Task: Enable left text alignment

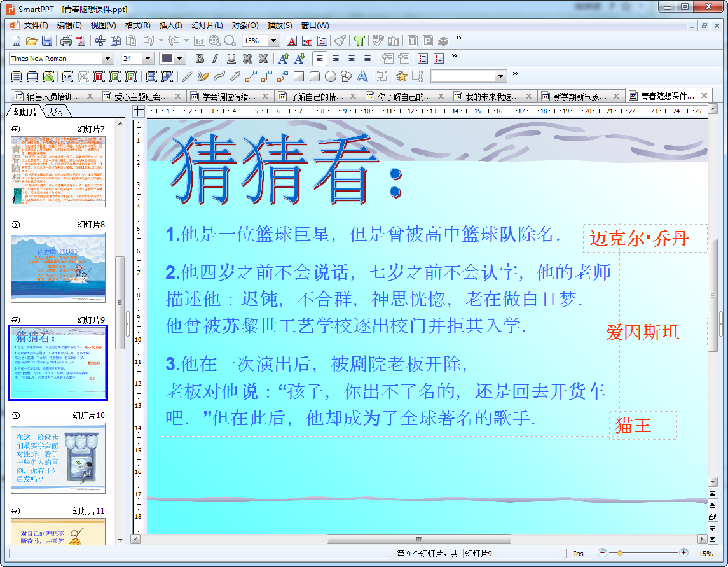Action: [319, 59]
